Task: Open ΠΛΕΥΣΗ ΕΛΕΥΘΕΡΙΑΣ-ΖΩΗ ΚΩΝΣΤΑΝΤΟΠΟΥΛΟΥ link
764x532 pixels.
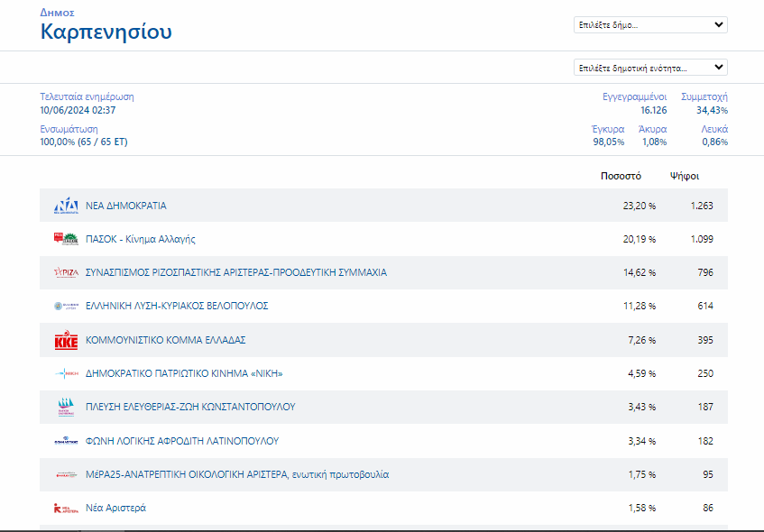Action: [190, 407]
